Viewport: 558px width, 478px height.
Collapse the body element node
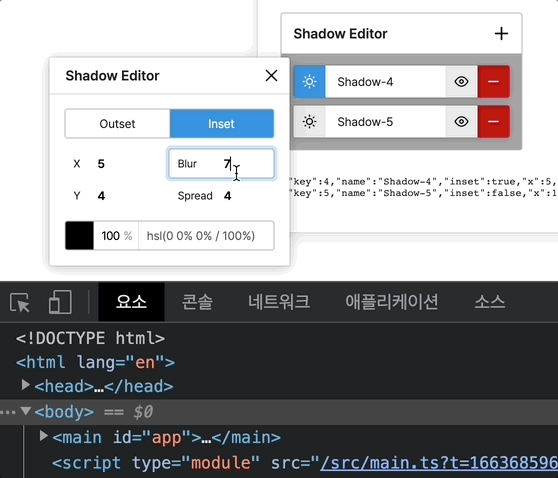click(25, 411)
